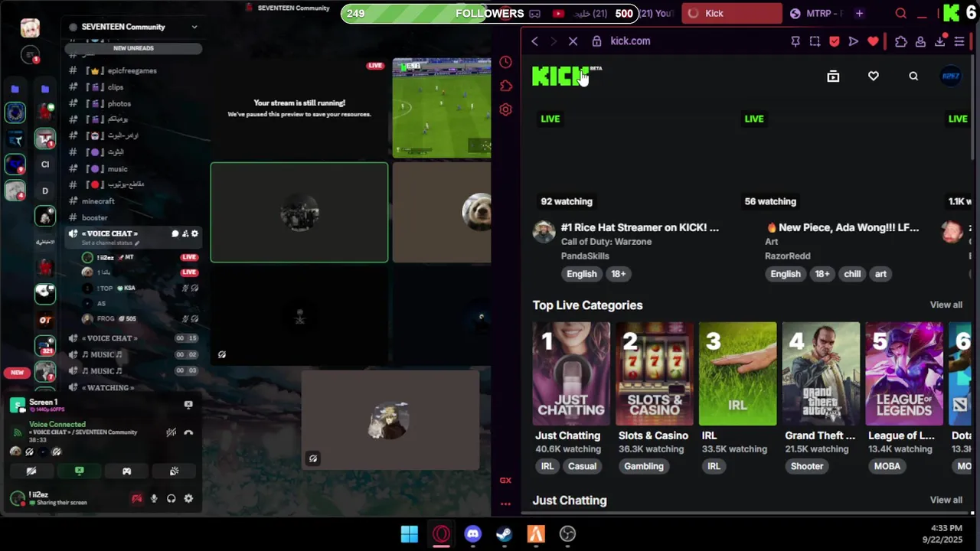Open Discord User Settings gear
The height and width of the screenshot is (551, 980).
click(x=188, y=499)
